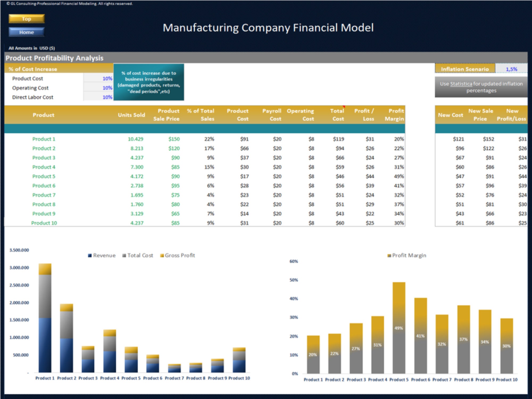Click the blue Home navigation button
Screen dimensions: 532x399
[27, 32]
